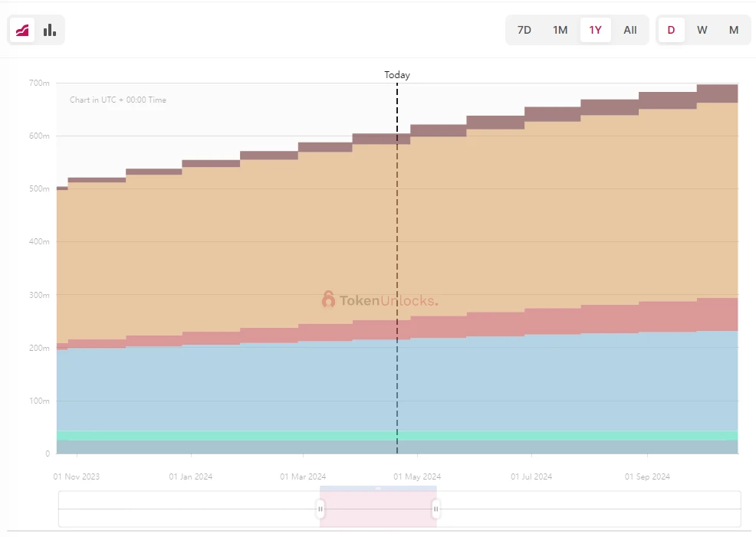The image size is (756, 537).
Task: Show the All time range
Action: 630,30
